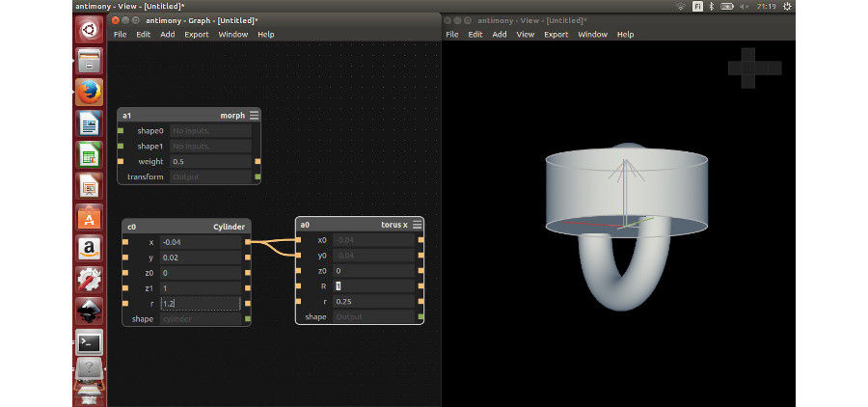Viewport: 868px width, 407px height.
Task: Click the torus z0 field showing 0
Action: [x=374, y=271]
